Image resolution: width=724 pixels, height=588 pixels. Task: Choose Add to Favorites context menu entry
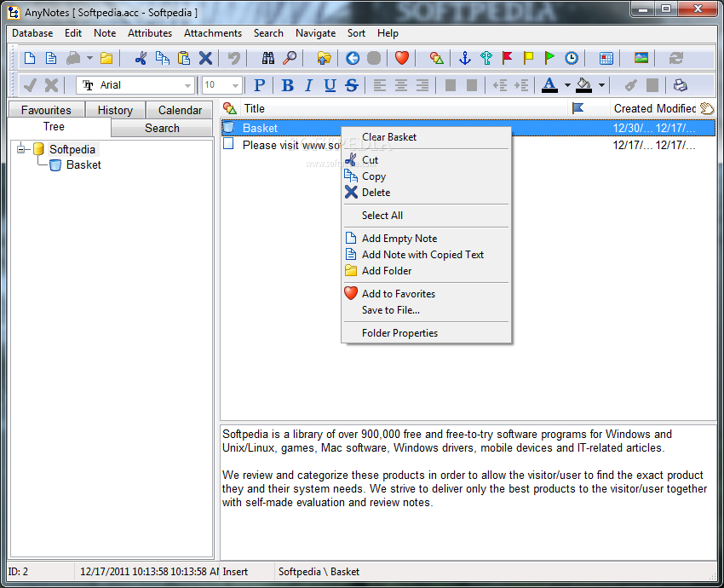(x=426, y=294)
